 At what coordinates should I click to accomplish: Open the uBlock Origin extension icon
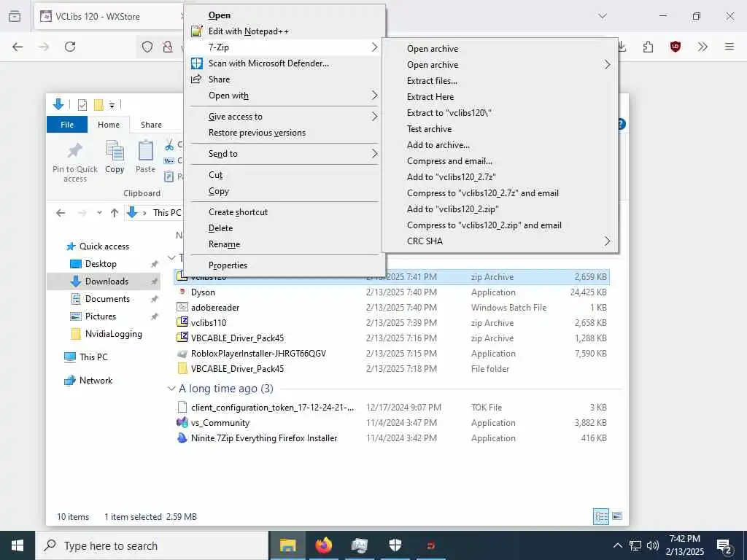675,47
